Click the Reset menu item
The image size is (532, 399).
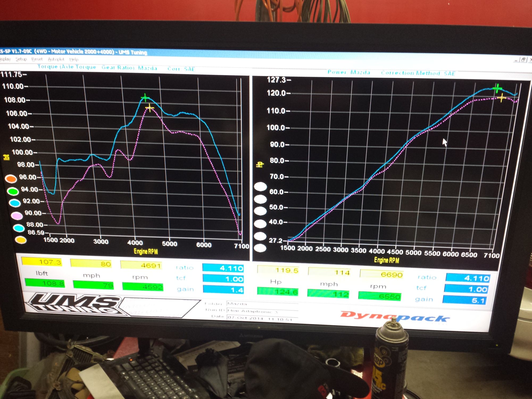click(x=37, y=59)
